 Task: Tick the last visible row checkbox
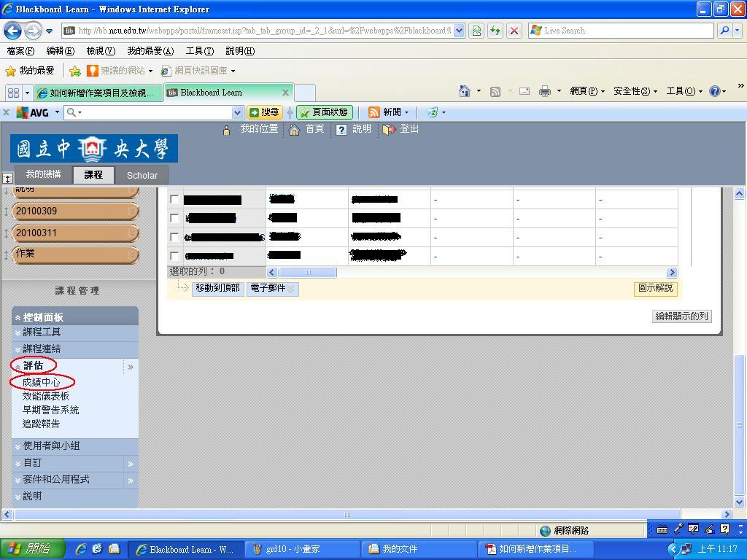tap(174, 256)
